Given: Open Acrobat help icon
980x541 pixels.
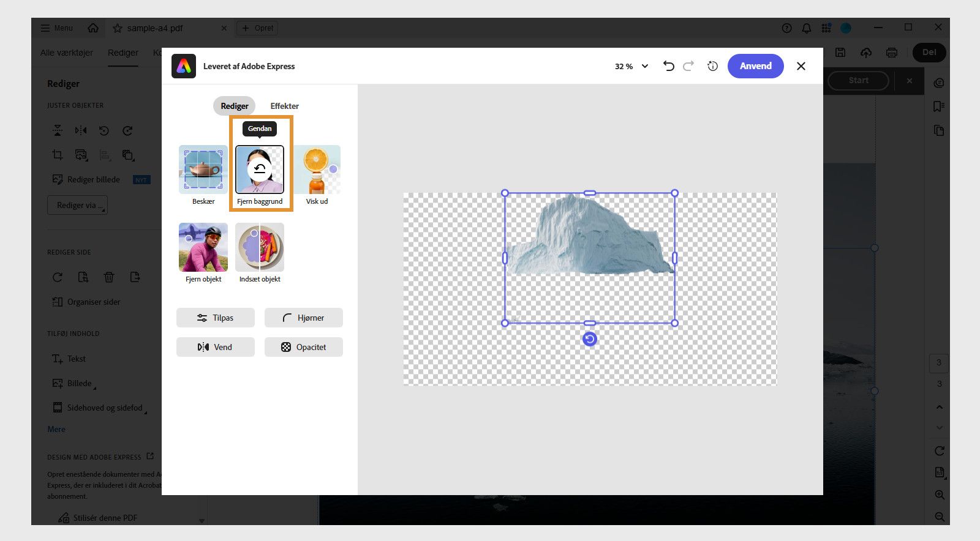Looking at the screenshot, I should point(787,28).
